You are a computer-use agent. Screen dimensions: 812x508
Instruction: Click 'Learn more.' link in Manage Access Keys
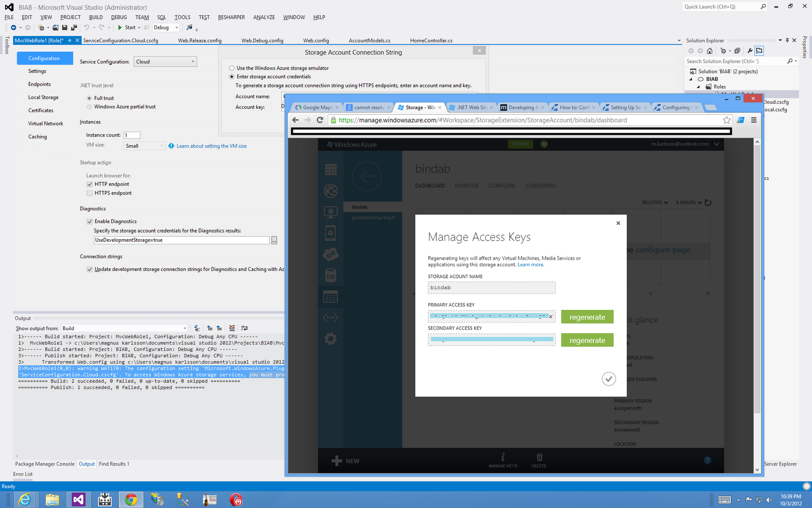tap(531, 265)
